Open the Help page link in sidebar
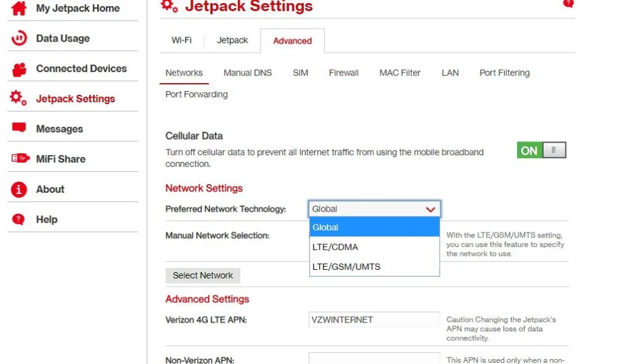 pyautogui.click(x=46, y=219)
